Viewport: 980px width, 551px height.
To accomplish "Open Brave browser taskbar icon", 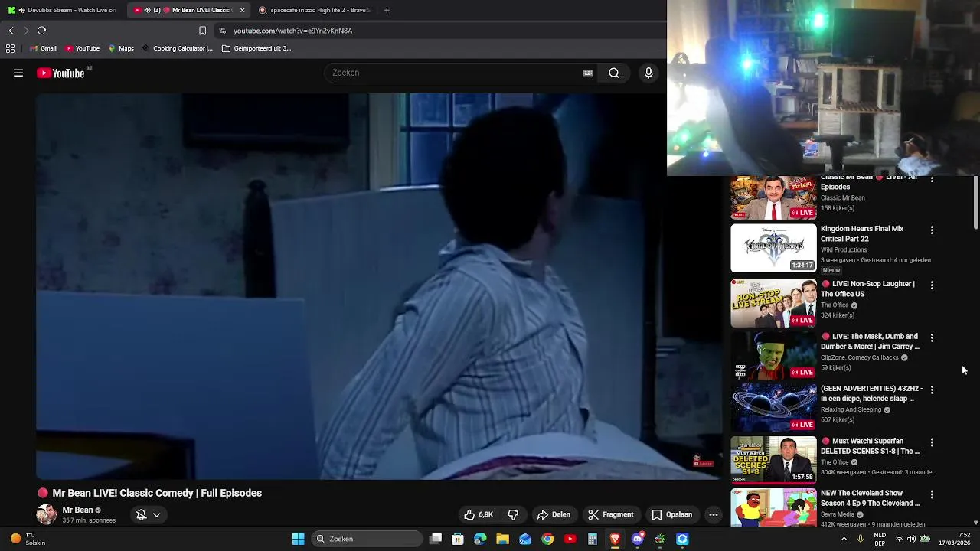I will click(615, 539).
